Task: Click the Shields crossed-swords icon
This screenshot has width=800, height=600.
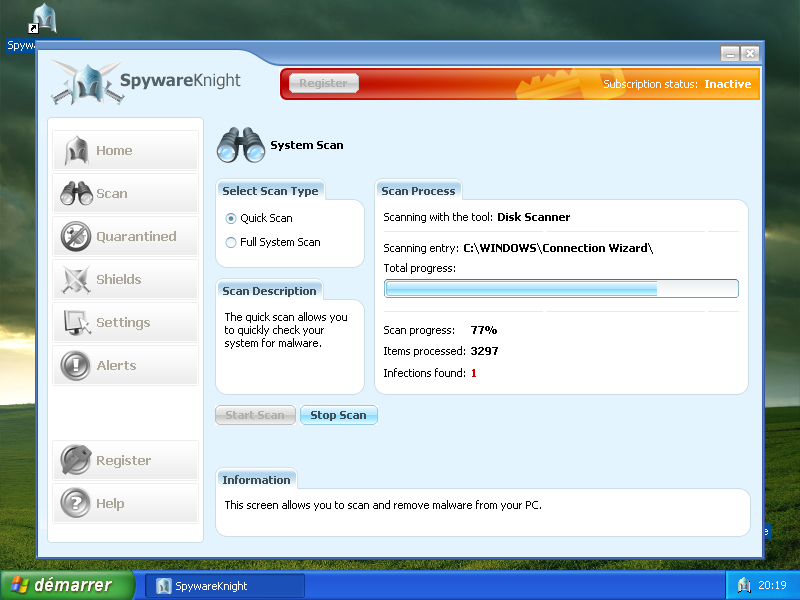Action: [76, 279]
